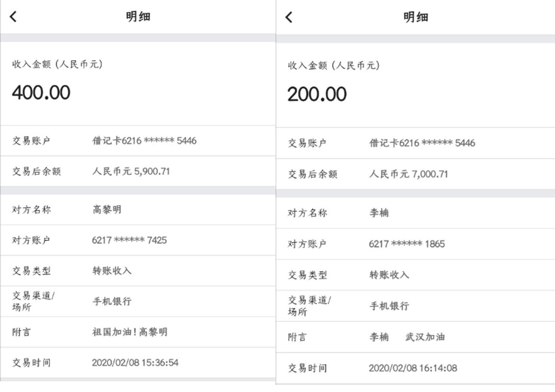Tap the back arrow on the left panel
555x392 pixels.
13,16
